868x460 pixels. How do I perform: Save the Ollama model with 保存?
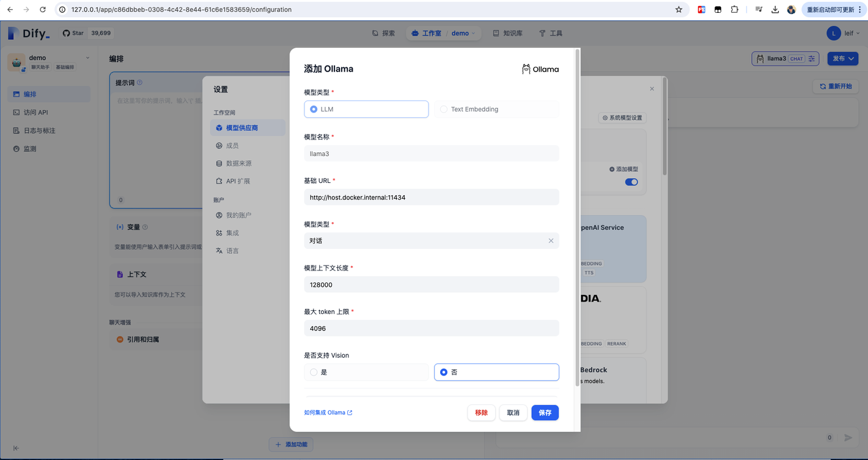point(545,413)
